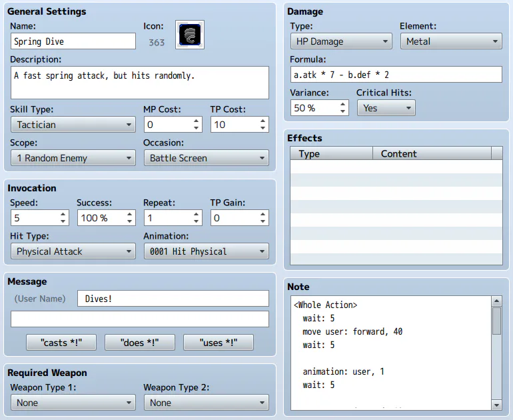Click the "animation: user, 1" note line
This screenshot has height=420, width=513.
[343, 371]
